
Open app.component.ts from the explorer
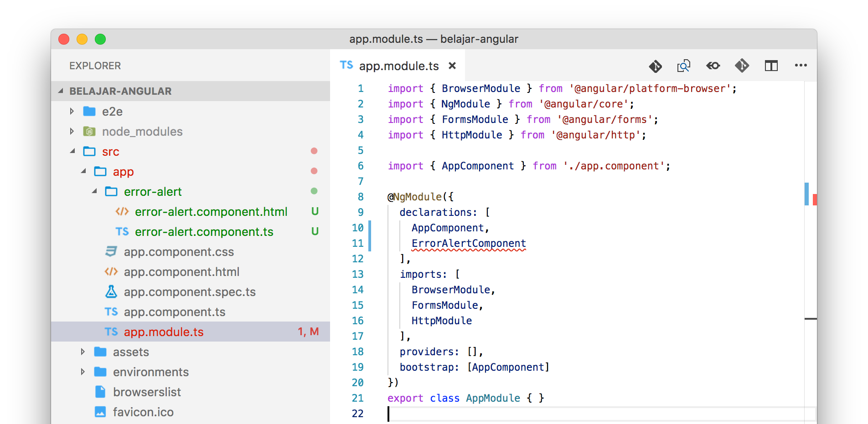point(174,312)
